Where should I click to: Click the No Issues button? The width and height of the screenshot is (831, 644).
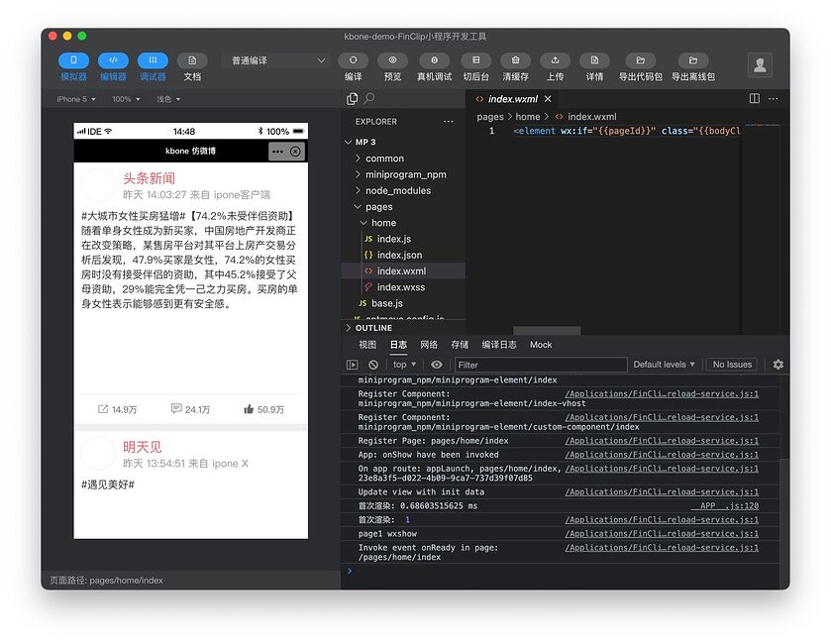click(x=732, y=365)
